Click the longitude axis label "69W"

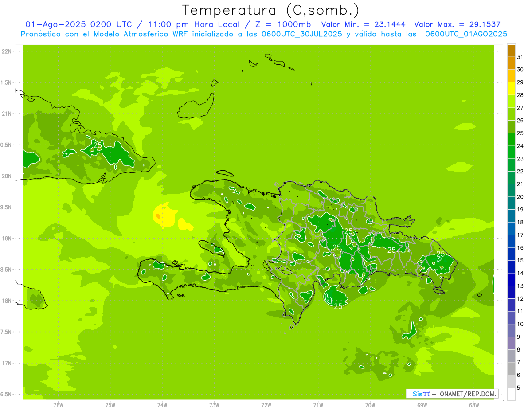(422, 405)
